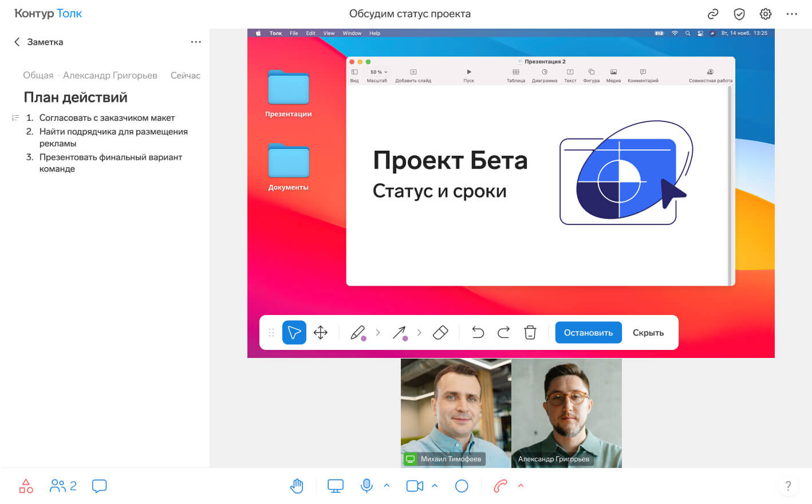Click the План действий note title
This screenshot has height=504, width=812.
tap(76, 97)
